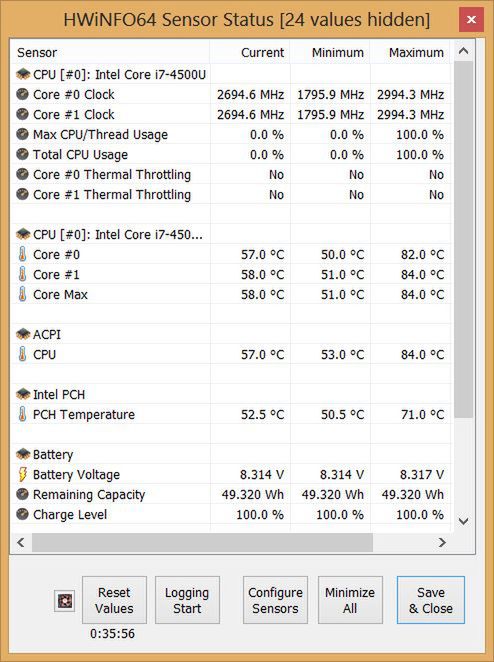494x662 pixels.
Task: Click the Reset Values button
Action: (114, 600)
